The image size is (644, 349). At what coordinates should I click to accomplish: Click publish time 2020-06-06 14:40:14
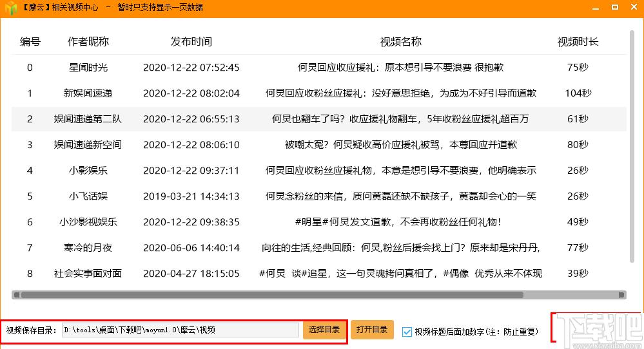point(191,248)
